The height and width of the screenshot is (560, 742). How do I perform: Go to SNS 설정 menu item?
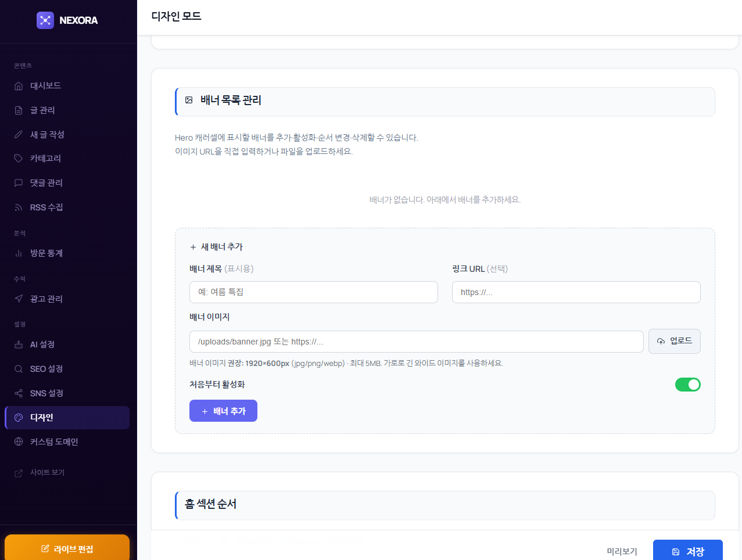46,393
